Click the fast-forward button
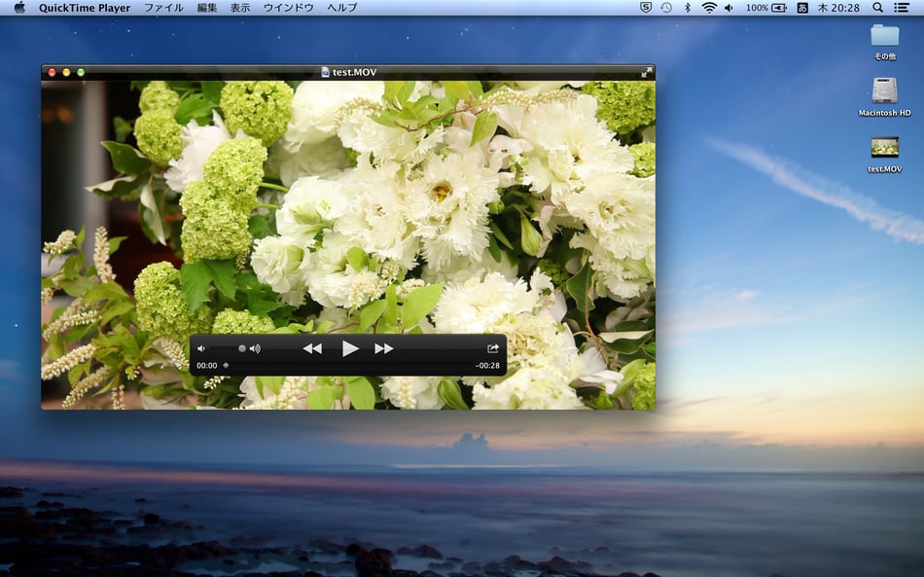924x577 pixels. tap(384, 348)
